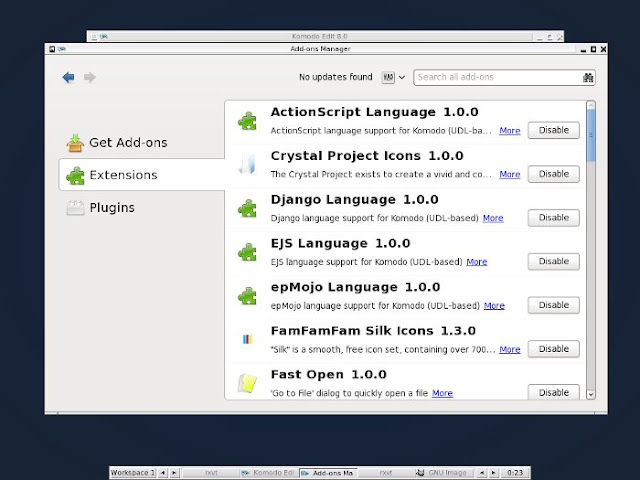The width and height of the screenshot is (640, 480).
Task: Click the clock showing 0:23
Action: [x=515, y=473]
